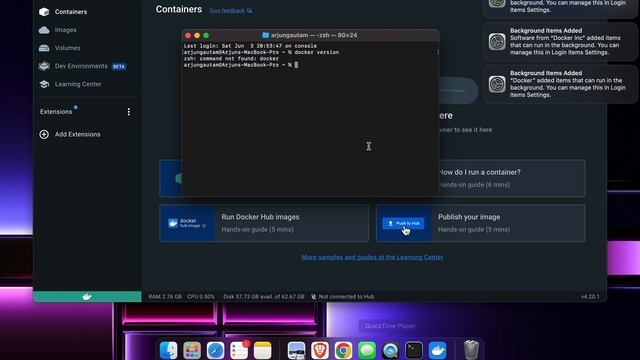The height and width of the screenshot is (360, 640).
Task: Open the Extensions three-dot options menu
Action: [129, 112]
